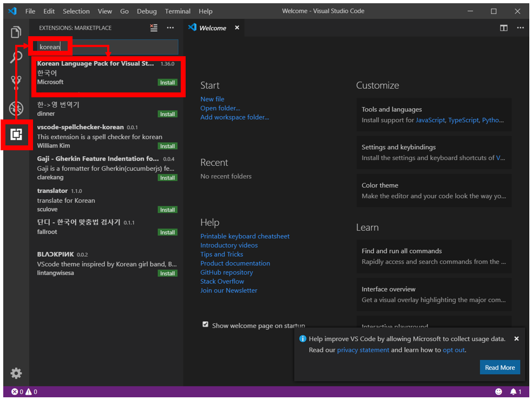Select translator 1.1.0 list entry title
Screen dimensions: 532x400
[52, 191]
